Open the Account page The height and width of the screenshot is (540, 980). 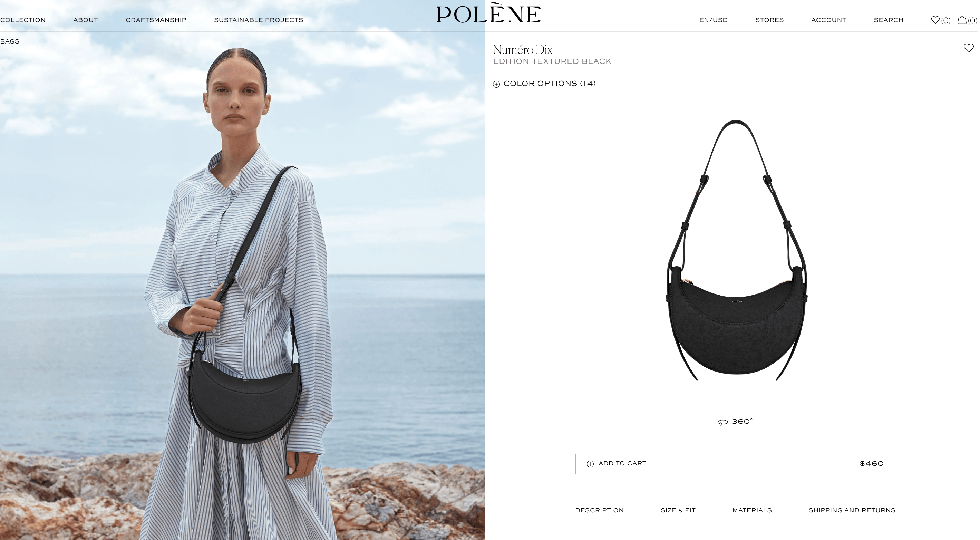(828, 20)
